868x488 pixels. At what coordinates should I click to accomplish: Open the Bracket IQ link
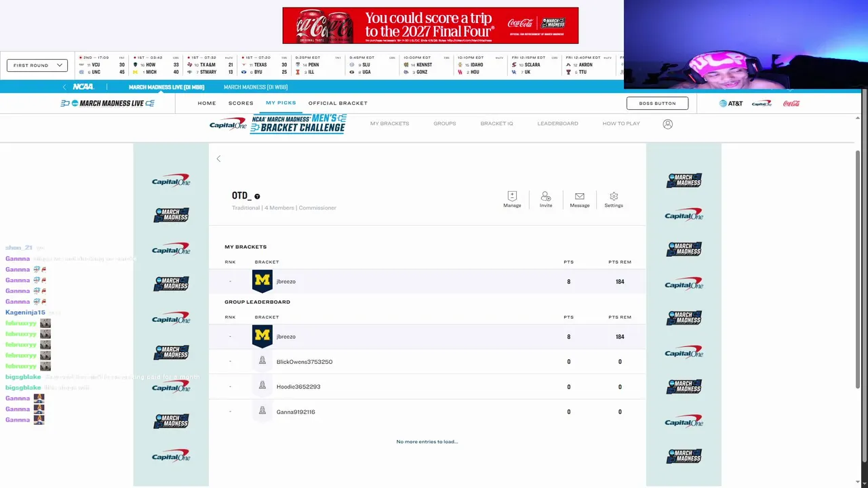point(496,123)
